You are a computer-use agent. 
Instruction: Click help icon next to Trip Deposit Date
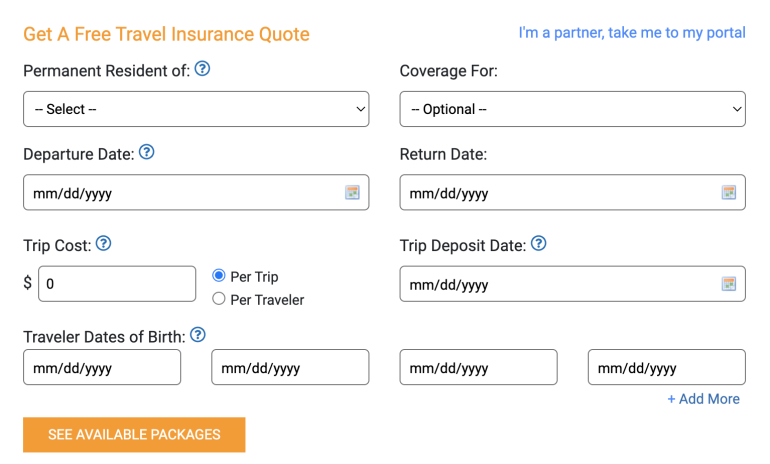[539, 243]
